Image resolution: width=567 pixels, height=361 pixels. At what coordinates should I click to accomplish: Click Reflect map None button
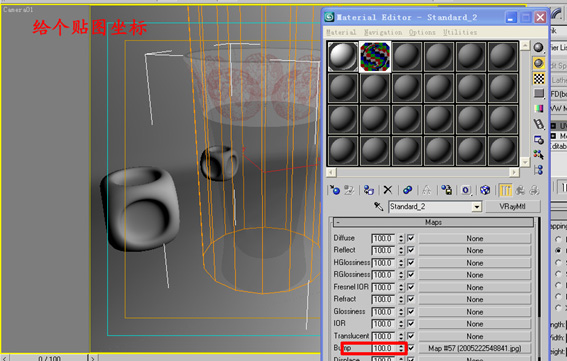474,250
